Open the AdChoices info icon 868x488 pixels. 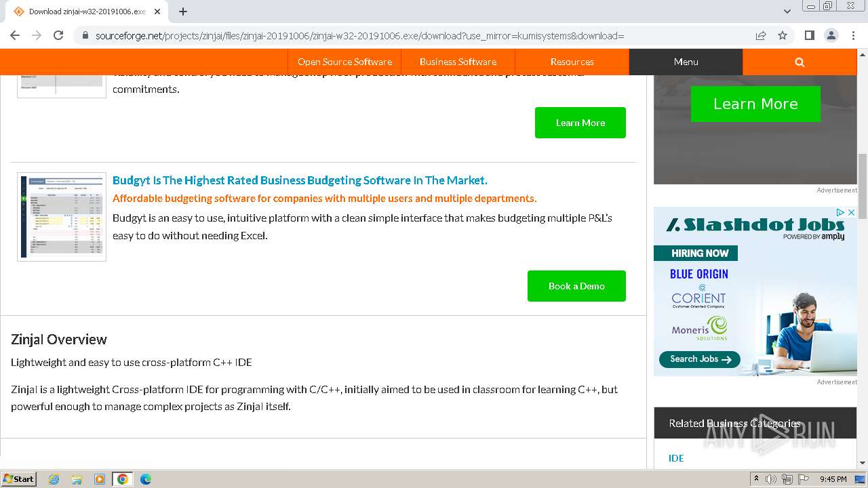(x=841, y=212)
